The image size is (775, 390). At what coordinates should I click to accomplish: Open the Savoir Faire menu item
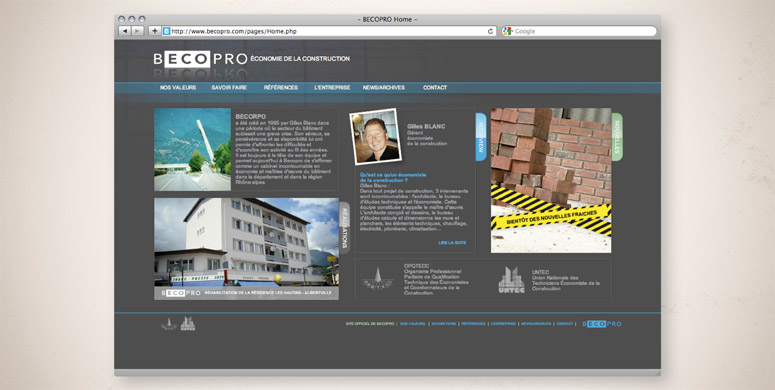coord(229,87)
